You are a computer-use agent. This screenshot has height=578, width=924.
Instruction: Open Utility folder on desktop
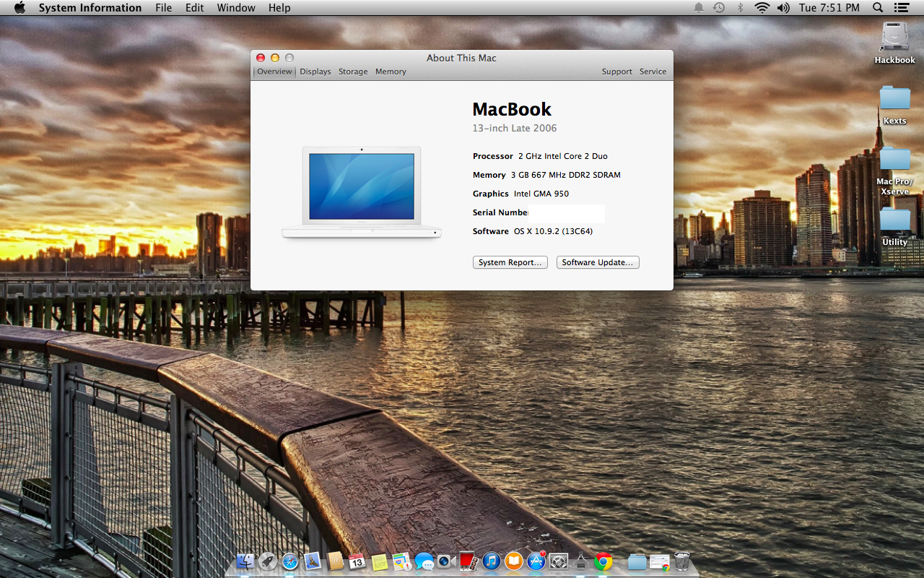click(x=894, y=228)
